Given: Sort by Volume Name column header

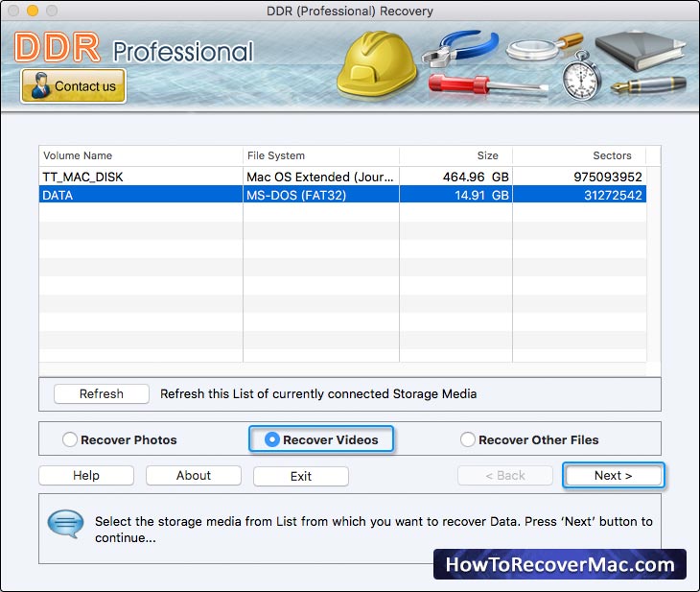Looking at the screenshot, I should point(141,155).
